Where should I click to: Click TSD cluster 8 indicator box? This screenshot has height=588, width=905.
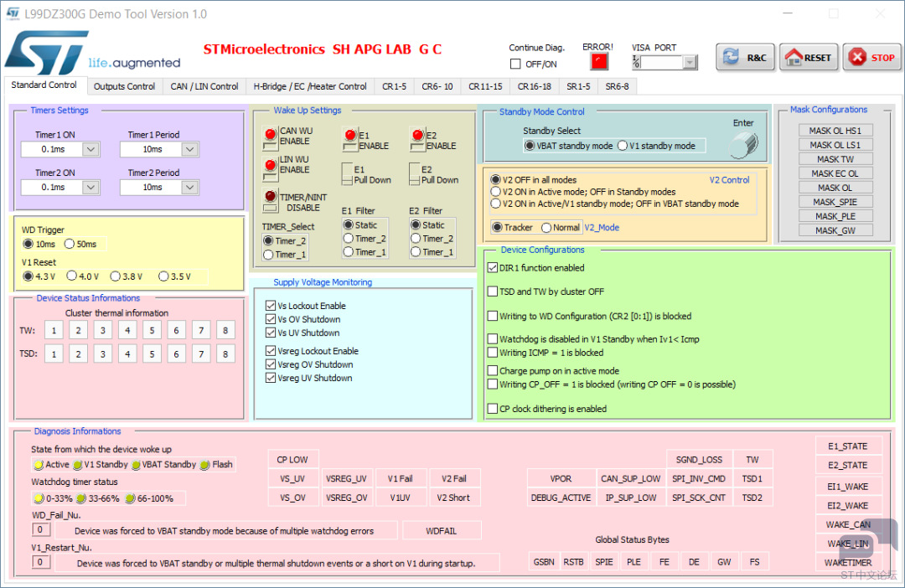pos(225,354)
